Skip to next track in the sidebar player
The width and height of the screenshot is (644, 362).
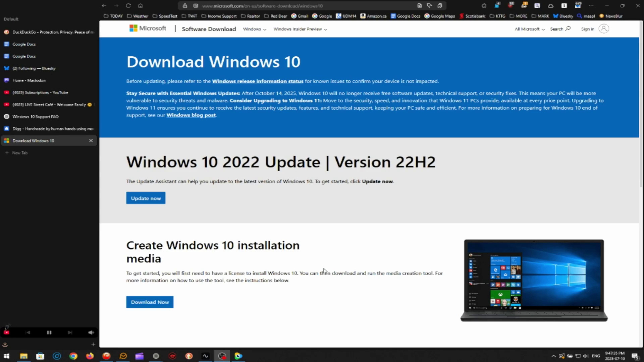coord(70,333)
